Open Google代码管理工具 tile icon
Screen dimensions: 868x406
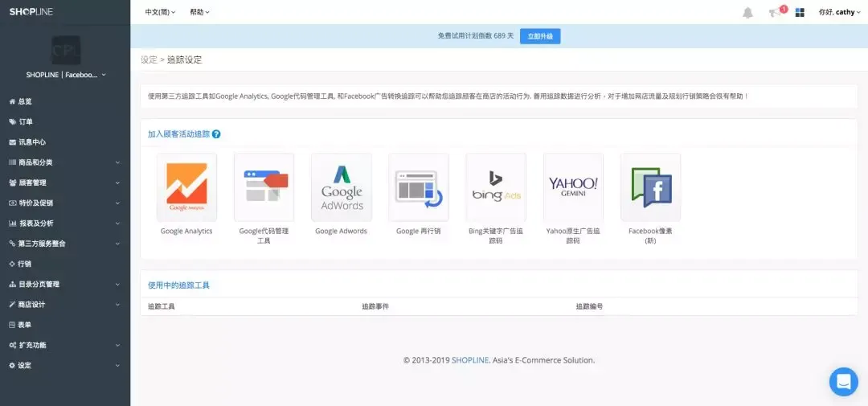point(264,187)
